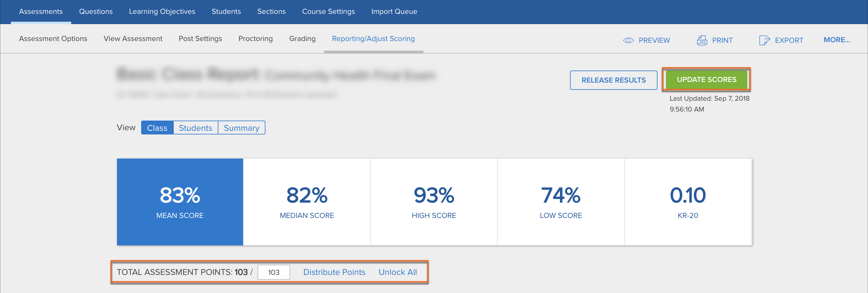This screenshot has height=293, width=868.
Task: Click the Distribute Points link
Action: coord(334,272)
